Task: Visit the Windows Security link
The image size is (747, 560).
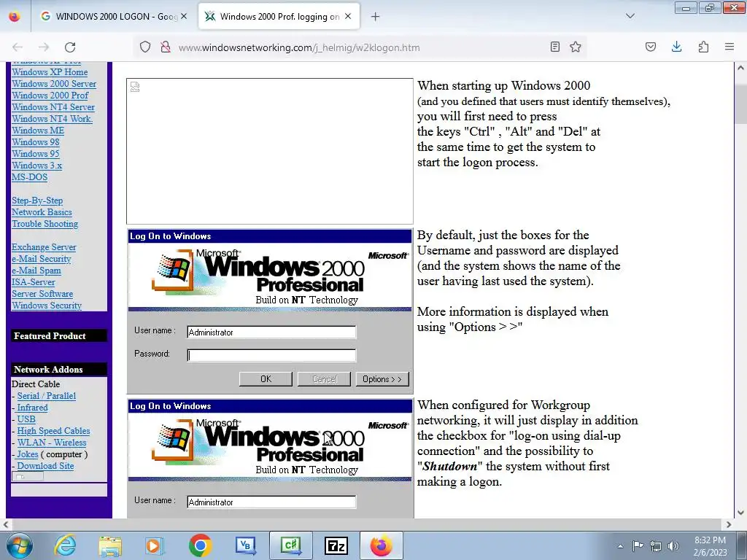Action: point(47,306)
